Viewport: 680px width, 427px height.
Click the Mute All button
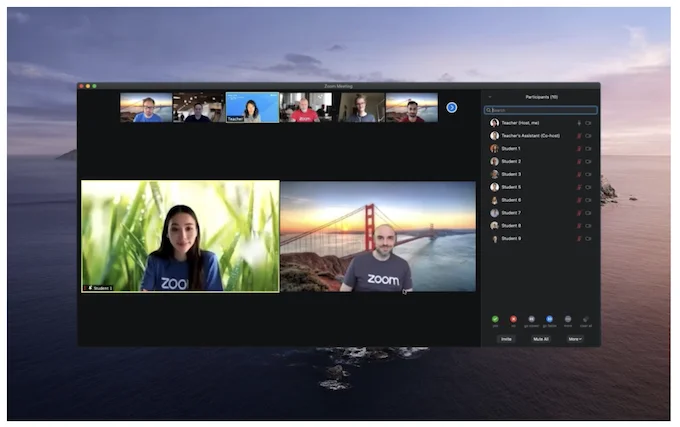pyautogui.click(x=541, y=339)
